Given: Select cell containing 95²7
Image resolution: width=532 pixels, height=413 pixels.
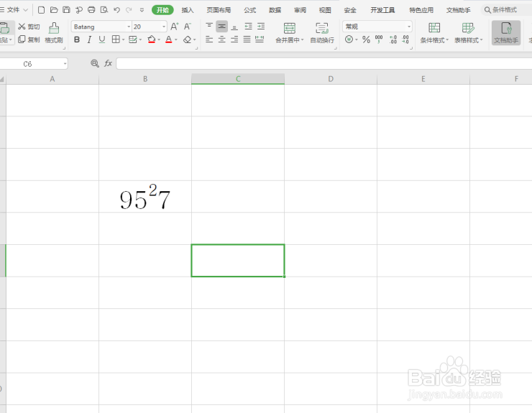Looking at the screenshot, I should (145, 197).
